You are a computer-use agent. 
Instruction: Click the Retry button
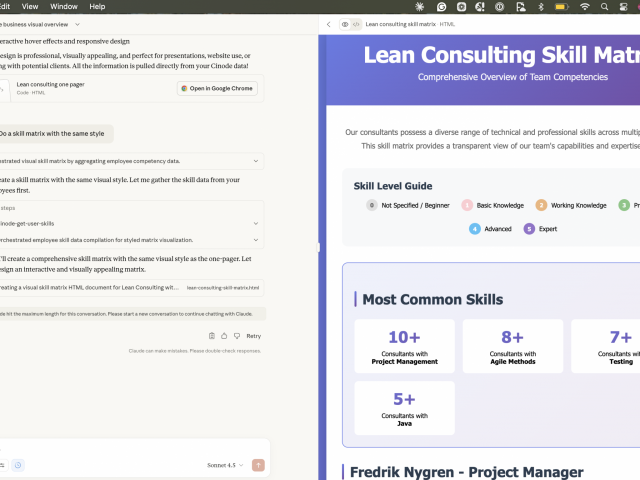click(253, 336)
